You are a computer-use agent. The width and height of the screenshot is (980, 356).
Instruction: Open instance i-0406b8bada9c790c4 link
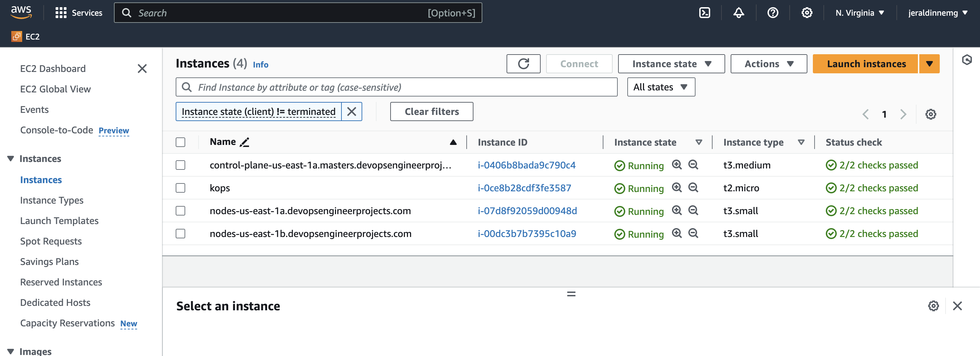[526, 165]
